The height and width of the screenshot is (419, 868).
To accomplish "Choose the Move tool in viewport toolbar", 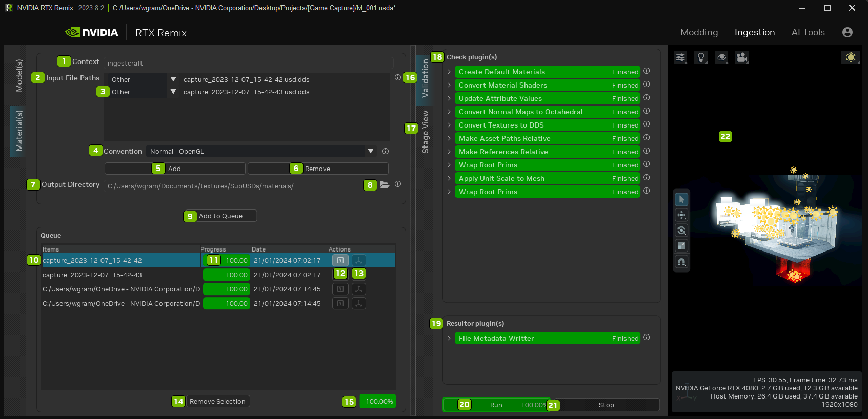I will click(x=681, y=215).
